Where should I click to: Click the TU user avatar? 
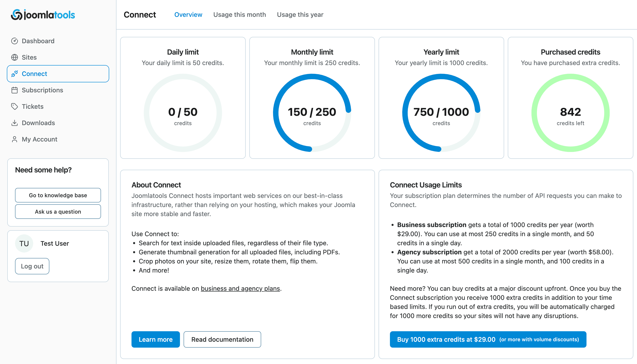(x=24, y=243)
